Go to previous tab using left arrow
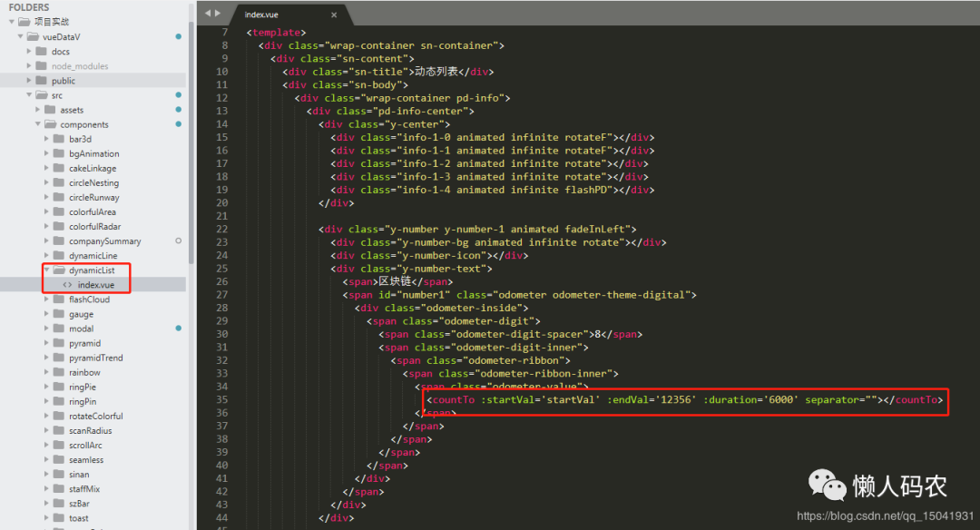980x530 pixels. (208, 13)
